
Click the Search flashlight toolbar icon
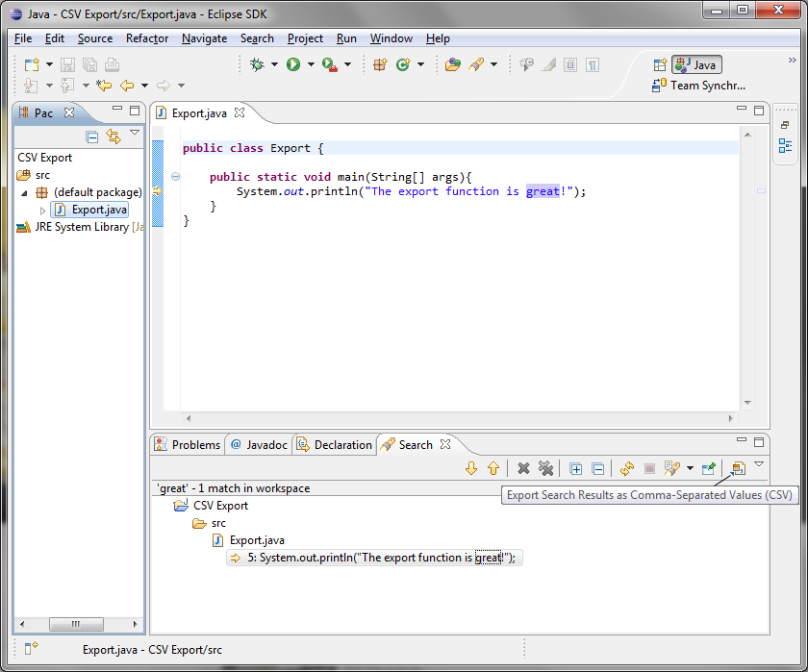click(476, 64)
